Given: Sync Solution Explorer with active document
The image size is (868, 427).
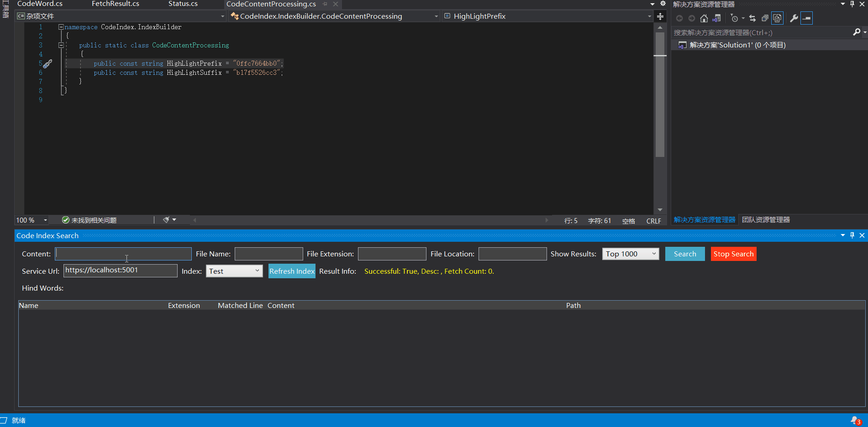Looking at the screenshot, I should tap(752, 18).
